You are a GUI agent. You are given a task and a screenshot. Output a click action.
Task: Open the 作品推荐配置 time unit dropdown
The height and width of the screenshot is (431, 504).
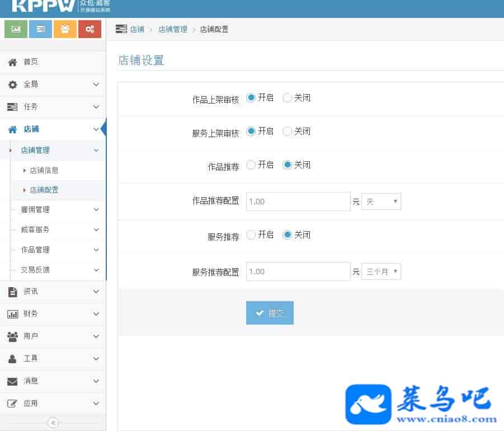point(381,202)
